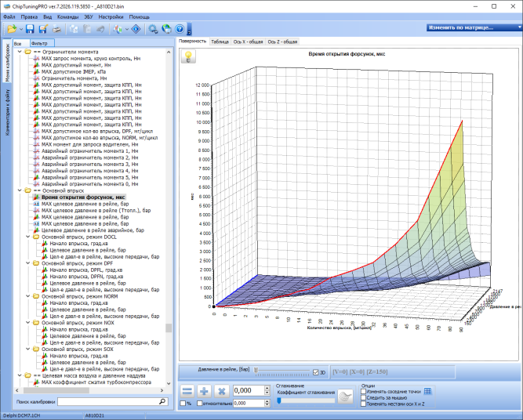Collapse Основной впрыск, режим NORM folder
Viewport: 523px width, 420px height.
click(28, 296)
